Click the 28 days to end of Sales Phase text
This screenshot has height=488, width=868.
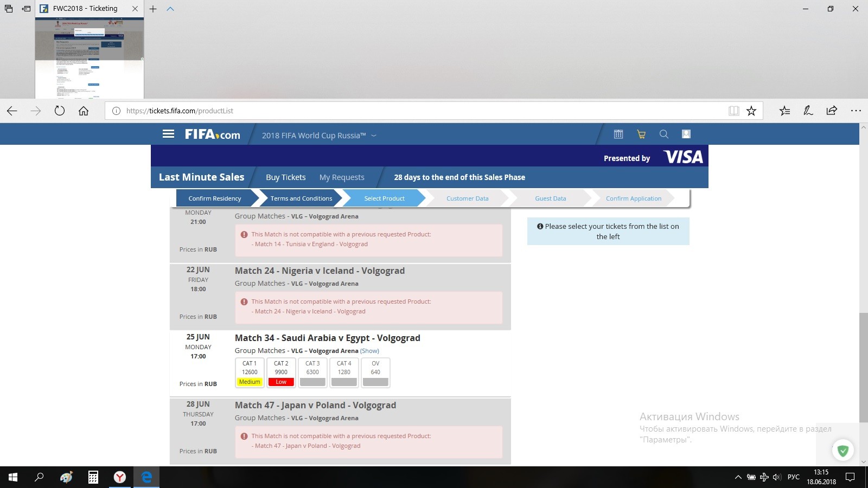click(459, 177)
